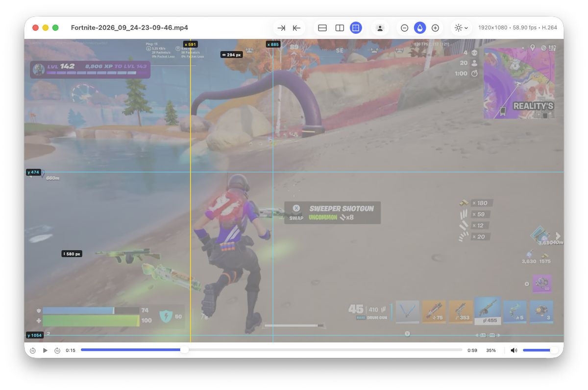Click the green full screen window button
Screen dimensions: 588x390
[x=55, y=28]
